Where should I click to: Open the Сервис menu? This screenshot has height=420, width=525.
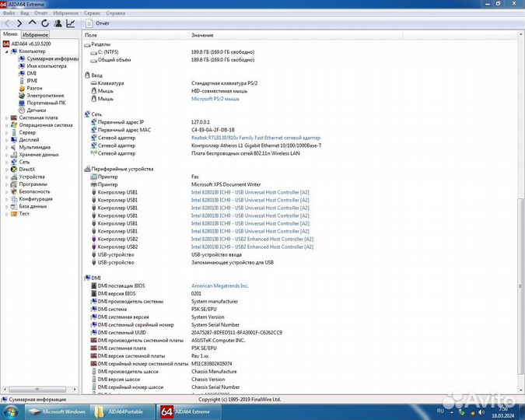pyautogui.click(x=92, y=13)
